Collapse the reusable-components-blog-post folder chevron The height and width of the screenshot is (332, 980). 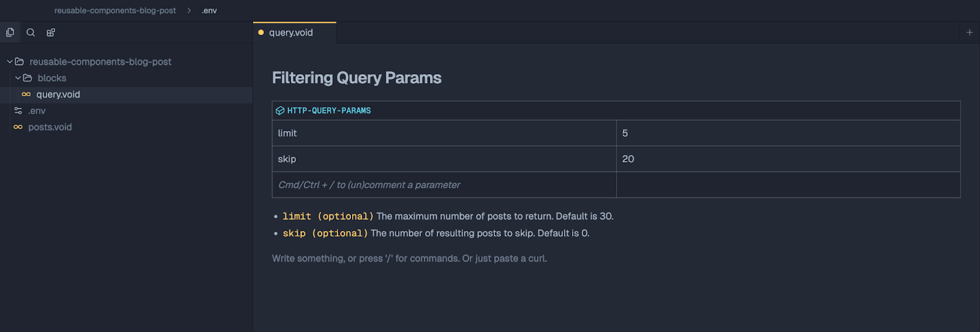pos(10,62)
